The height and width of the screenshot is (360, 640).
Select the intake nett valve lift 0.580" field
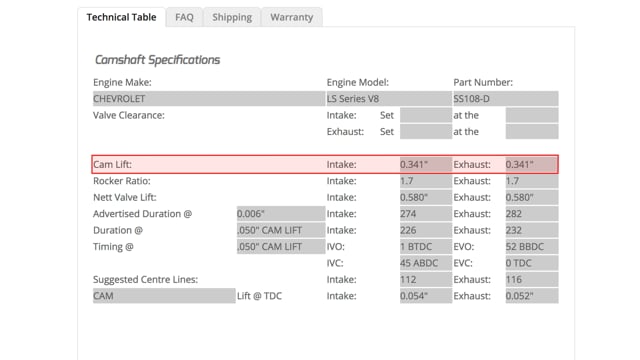tap(426, 198)
